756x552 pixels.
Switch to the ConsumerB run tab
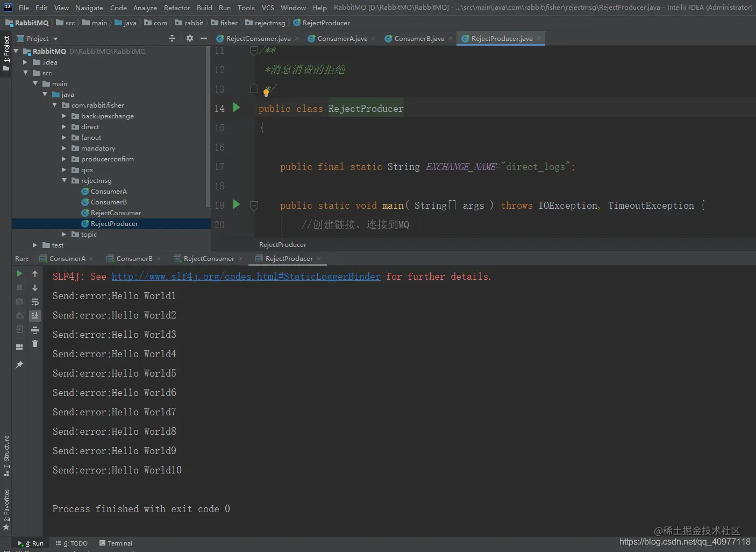click(x=134, y=259)
